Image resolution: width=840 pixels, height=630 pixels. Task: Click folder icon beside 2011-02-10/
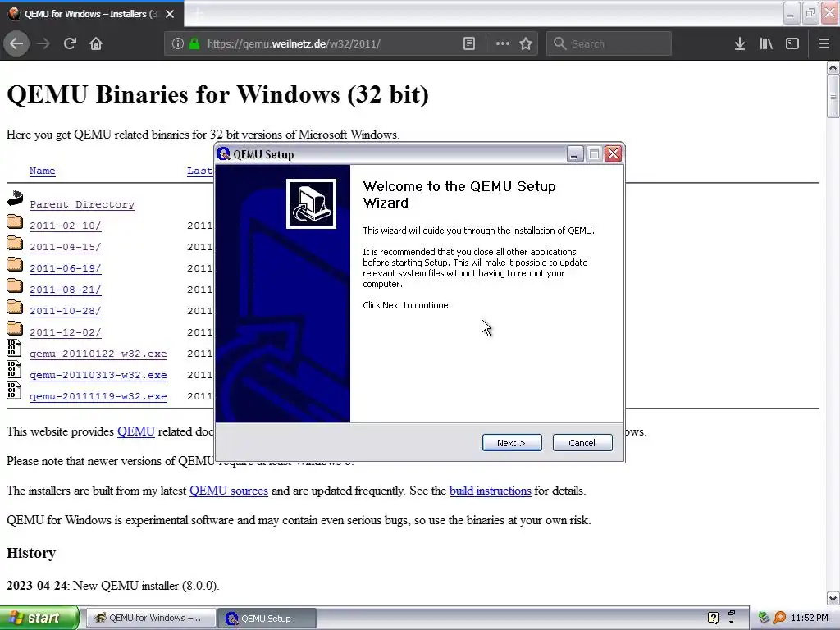(15, 221)
